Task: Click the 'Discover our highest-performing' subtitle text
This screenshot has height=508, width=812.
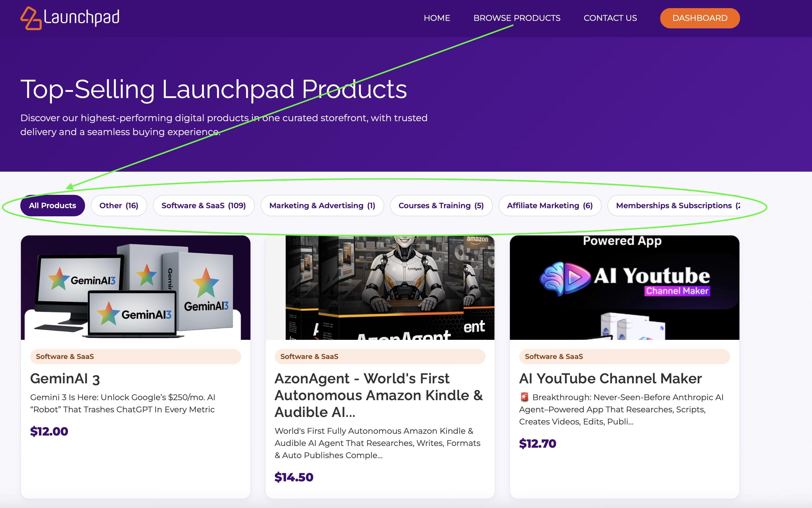Action: pos(224,125)
